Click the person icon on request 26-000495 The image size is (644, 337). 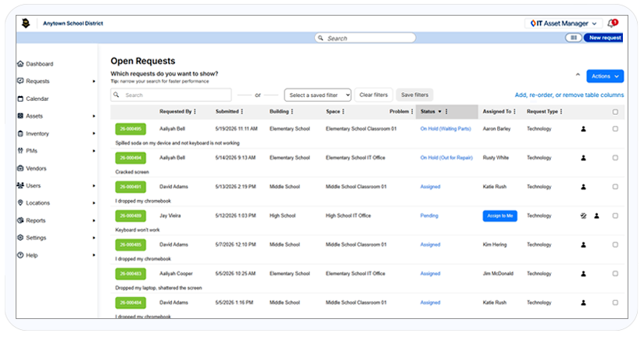(x=583, y=129)
